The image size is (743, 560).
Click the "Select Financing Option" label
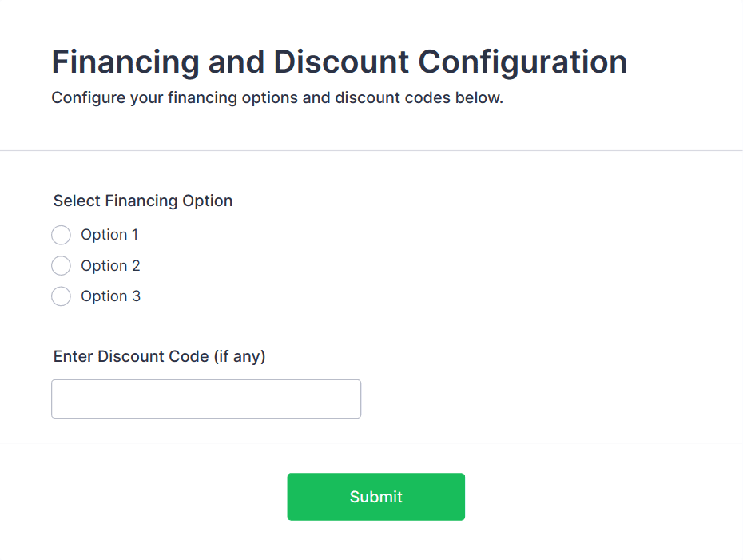(x=143, y=201)
